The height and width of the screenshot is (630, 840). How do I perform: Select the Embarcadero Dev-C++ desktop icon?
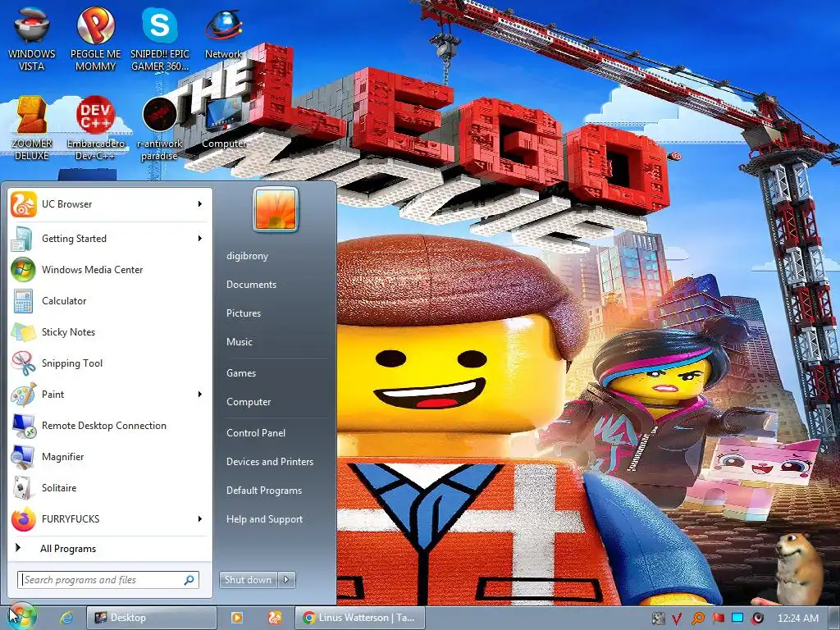[95, 127]
